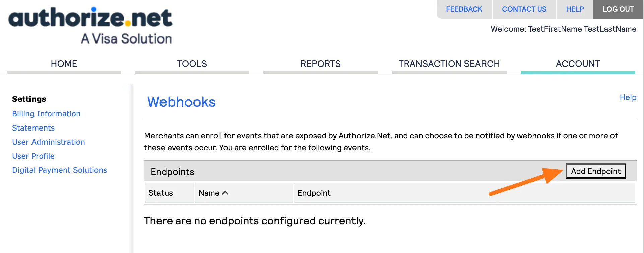Switch to the TOOLS tab
This screenshot has height=253, width=644.
[192, 64]
